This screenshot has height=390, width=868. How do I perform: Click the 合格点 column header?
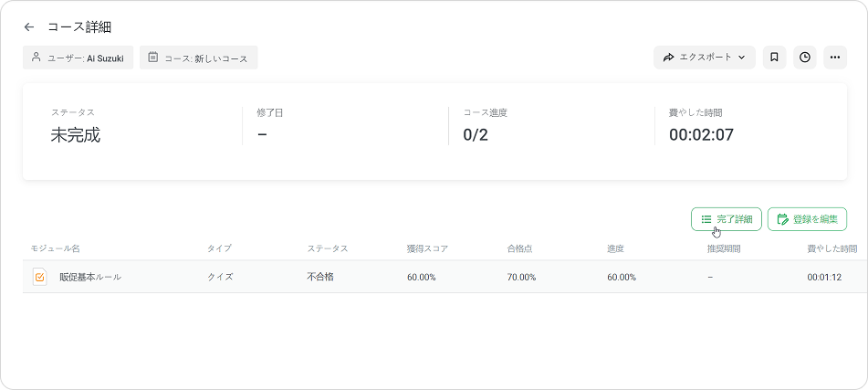520,248
